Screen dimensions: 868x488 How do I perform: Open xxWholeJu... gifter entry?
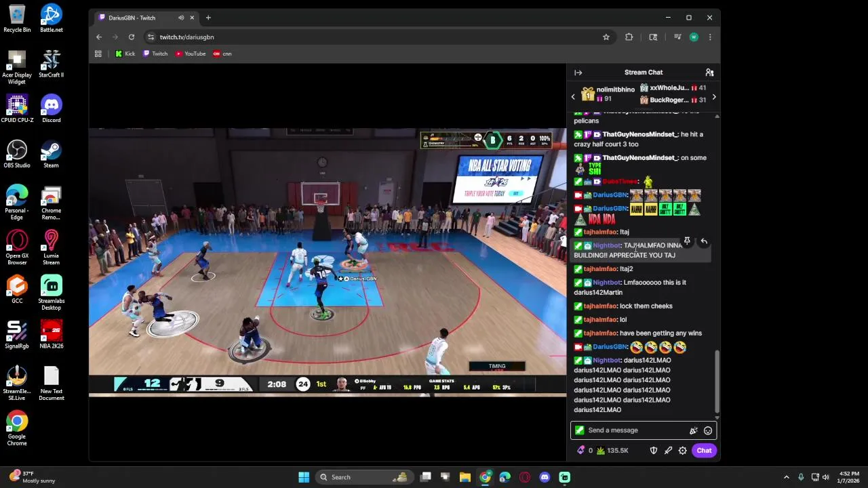(673, 88)
